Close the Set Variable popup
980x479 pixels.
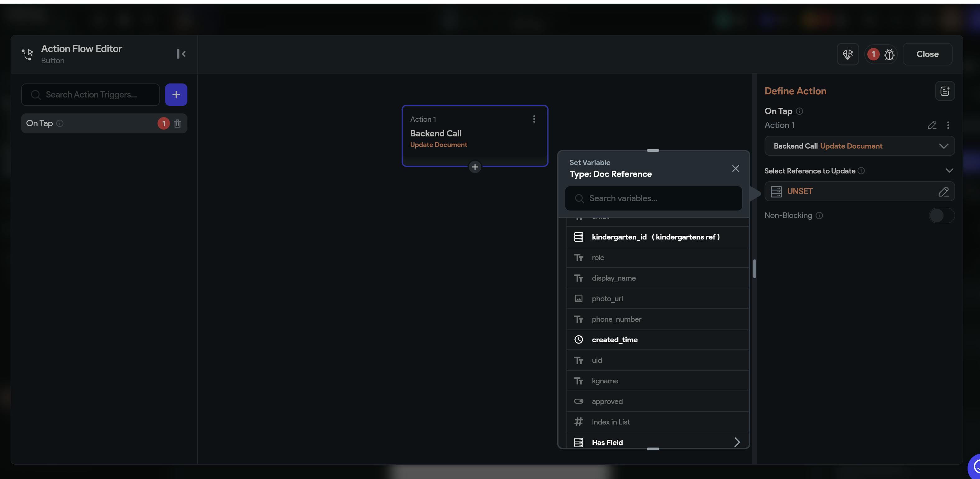click(x=735, y=168)
